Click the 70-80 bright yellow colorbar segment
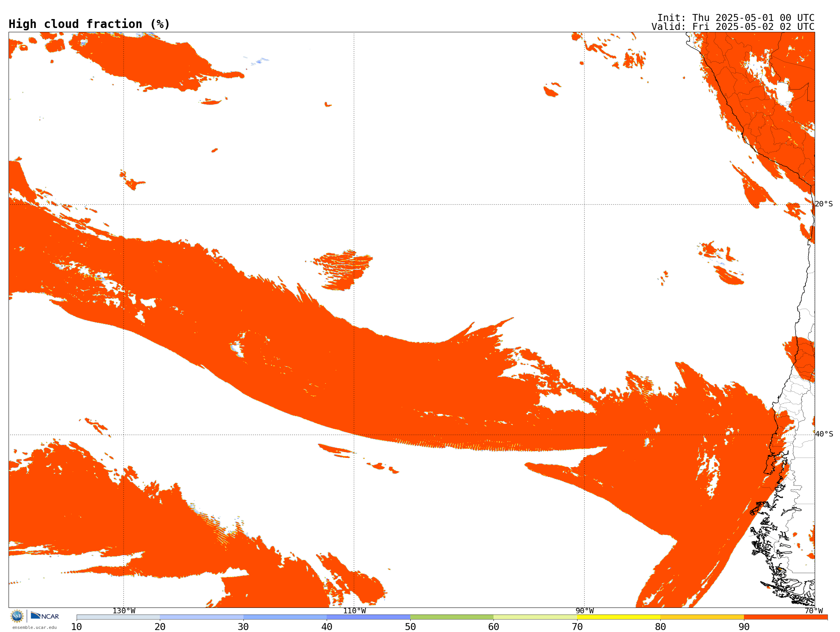 619,617
